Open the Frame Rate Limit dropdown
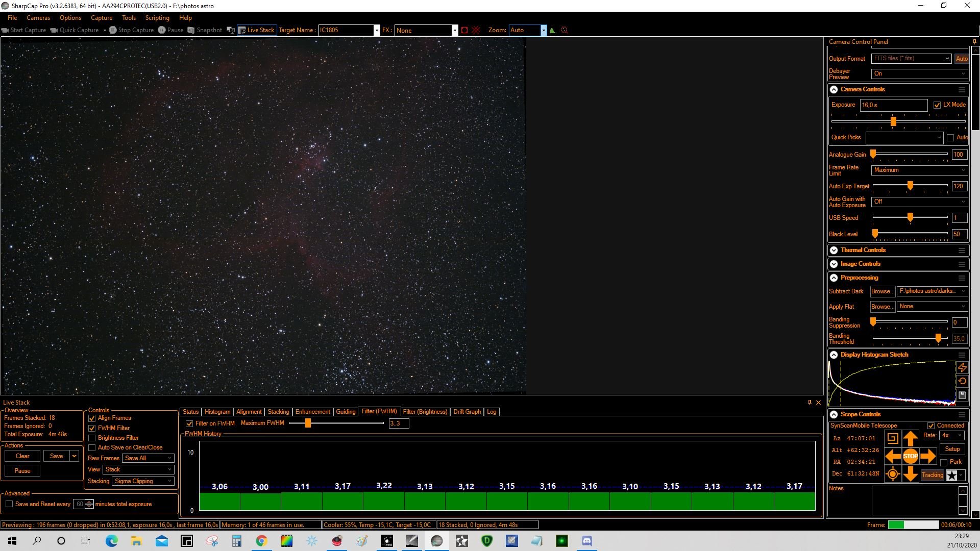 pos(919,170)
